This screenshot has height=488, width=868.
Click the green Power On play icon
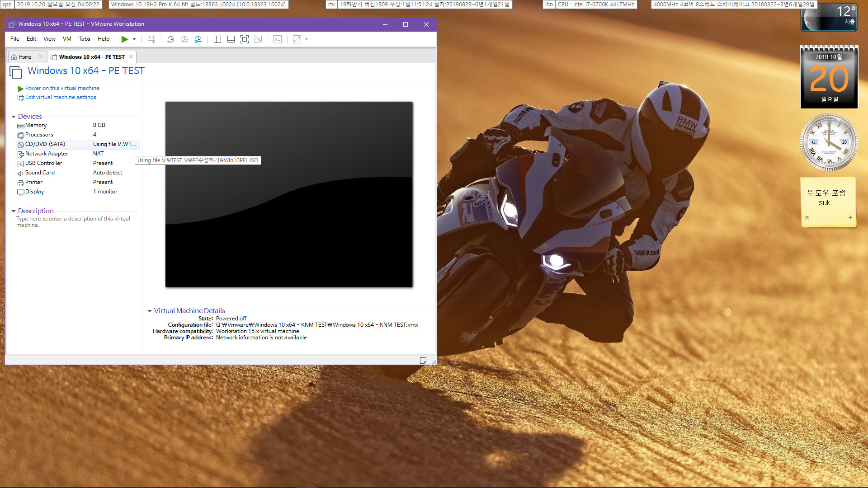(125, 39)
